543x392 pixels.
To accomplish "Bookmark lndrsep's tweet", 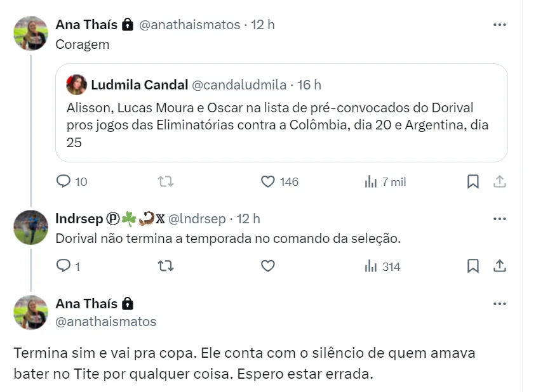I will (x=473, y=266).
